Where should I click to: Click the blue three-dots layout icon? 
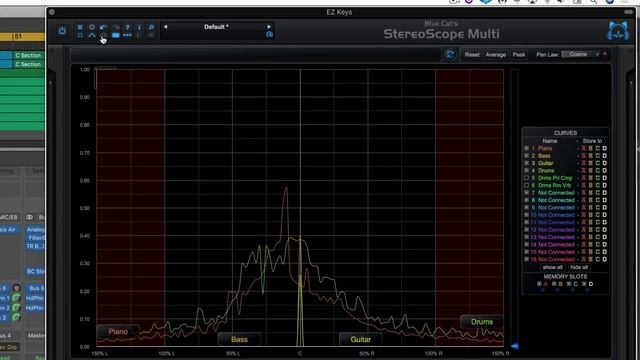[127, 36]
